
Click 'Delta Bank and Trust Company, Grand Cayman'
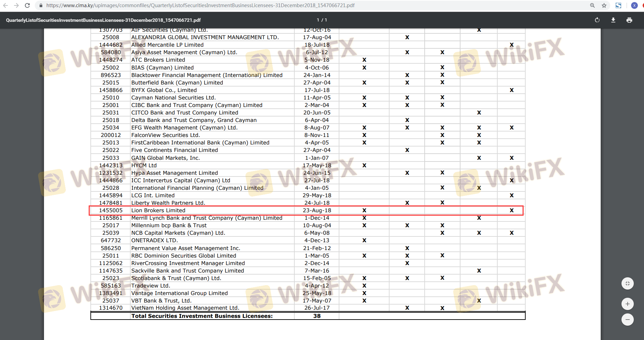(x=194, y=120)
